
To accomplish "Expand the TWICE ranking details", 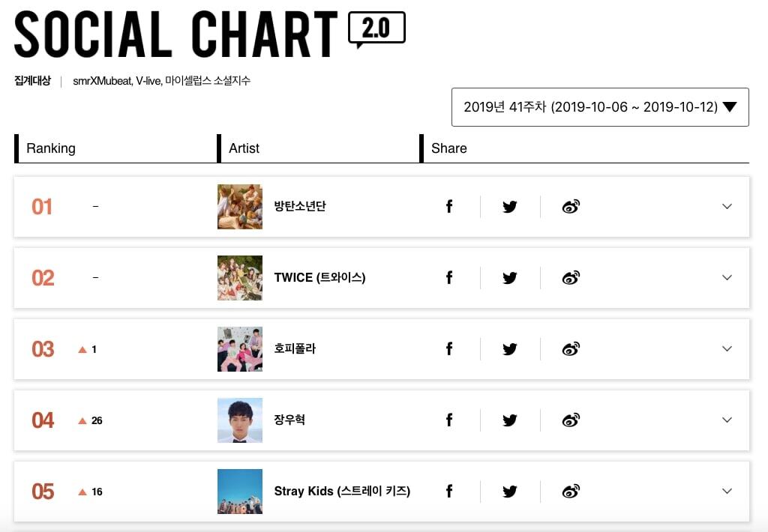I will (726, 278).
